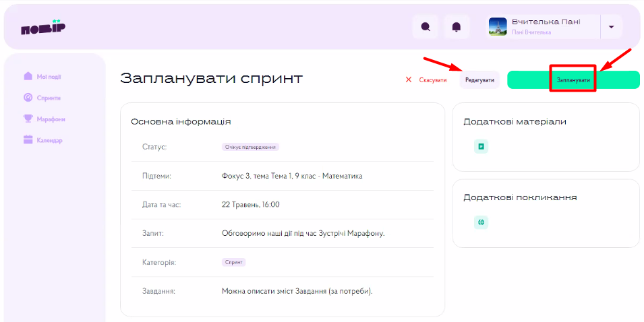Click the red X cancel icon
Screen dimensions: 644x322
coord(408,80)
